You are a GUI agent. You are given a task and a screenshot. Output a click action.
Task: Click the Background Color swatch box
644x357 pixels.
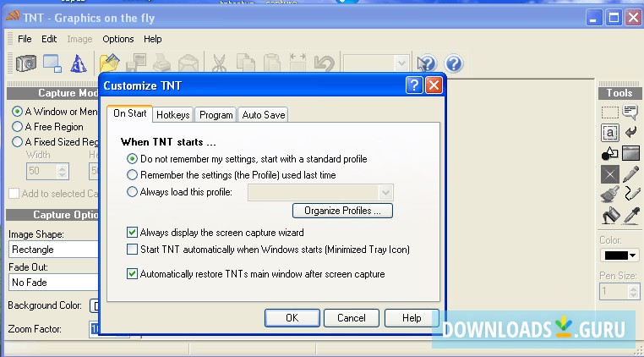[95, 305]
